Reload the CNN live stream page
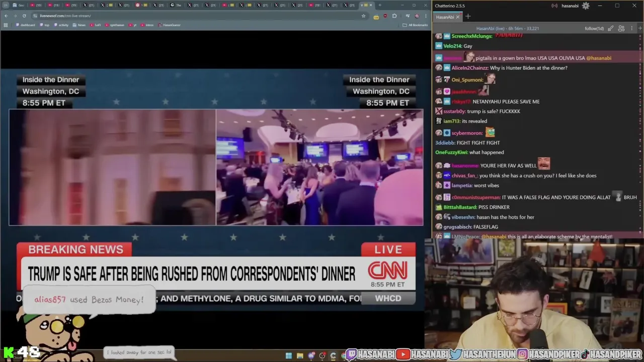 click(25, 16)
